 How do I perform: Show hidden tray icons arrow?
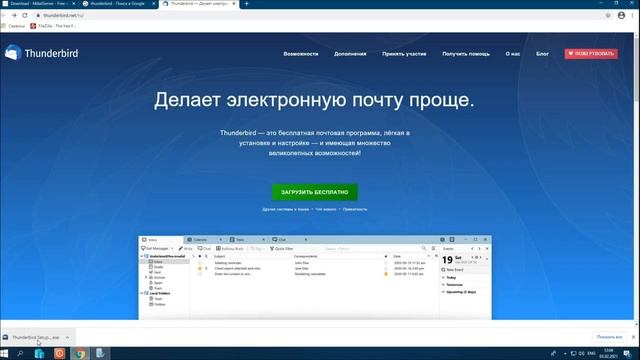(x=565, y=353)
